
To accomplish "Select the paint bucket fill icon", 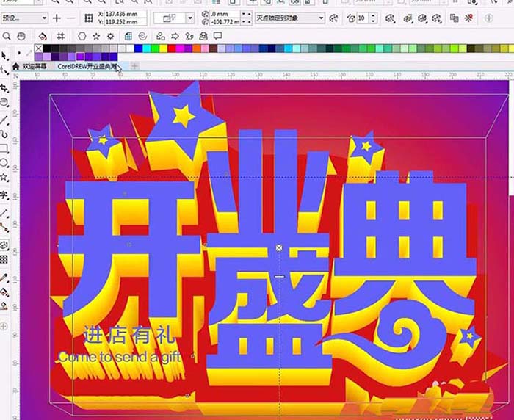I will click(42, 36).
